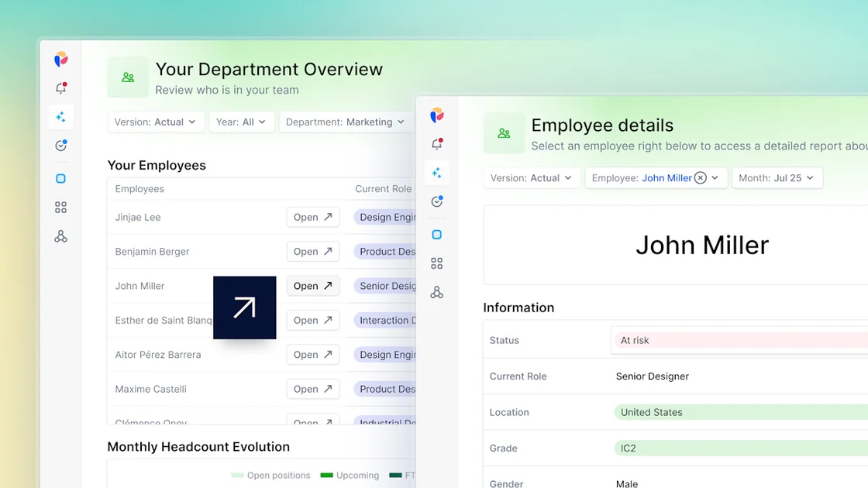The height and width of the screenshot is (488, 868).
Task: Open notifications bell in Employee details sidebar
Action: (437, 144)
